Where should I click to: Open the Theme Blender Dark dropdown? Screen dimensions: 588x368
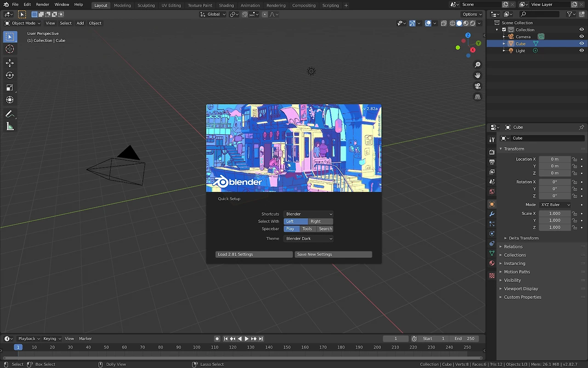308,239
